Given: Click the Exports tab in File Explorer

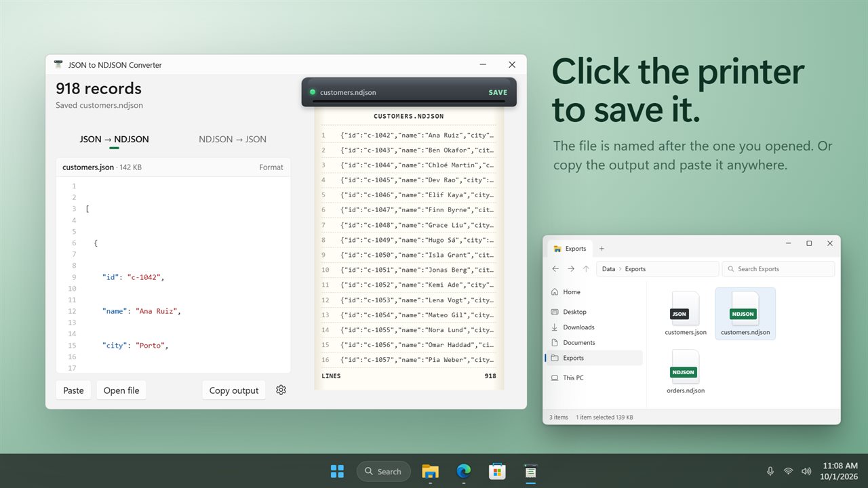Looking at the screenshot, I should point(570,249).
